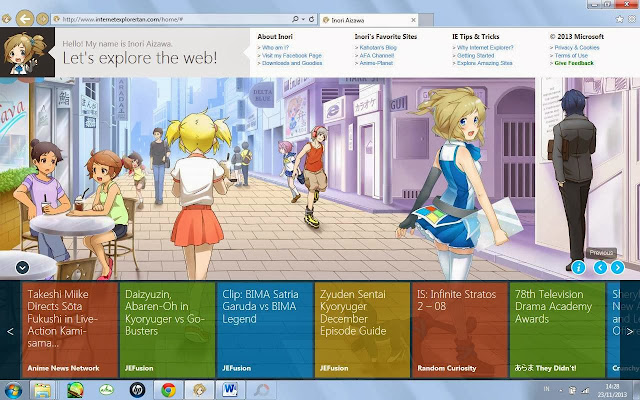The width and height of the screenshot is (640, 400).
Task: Open the 'Daizyuzin, Abaren-Oh in Kyoryuger' tile
Action: pyautogui.click(x=167, y=330)
